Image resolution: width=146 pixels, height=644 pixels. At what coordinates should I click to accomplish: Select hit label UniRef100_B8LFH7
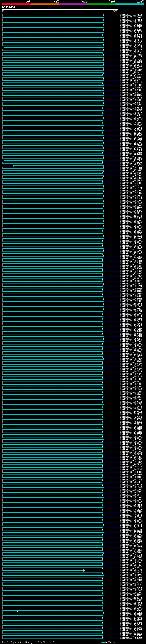pyautogui.click(x=131, y=85)
